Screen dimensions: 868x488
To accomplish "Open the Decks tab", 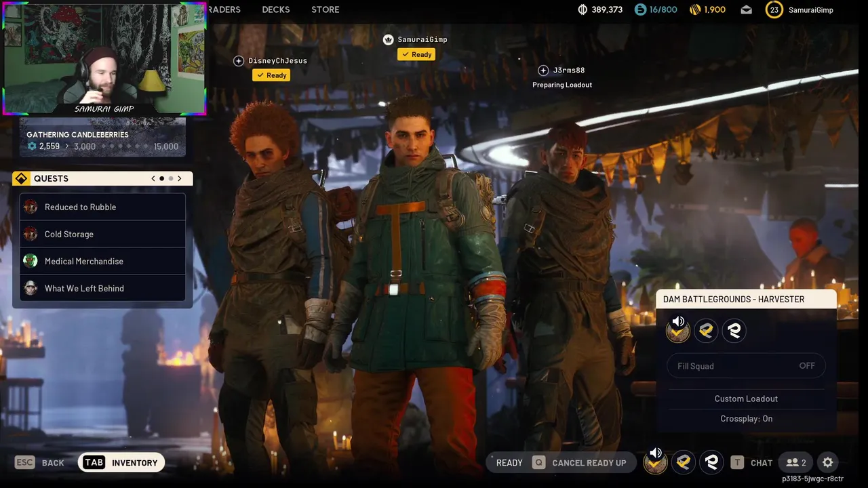I will 276,9.
